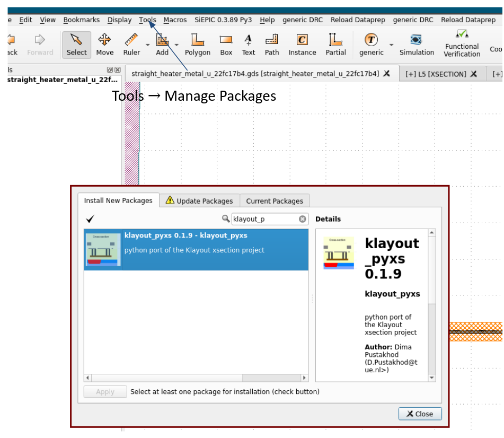The width and height of the screenshot is (504, 438).
Task: Launch the Simulation tool
Action: (417, 45)
